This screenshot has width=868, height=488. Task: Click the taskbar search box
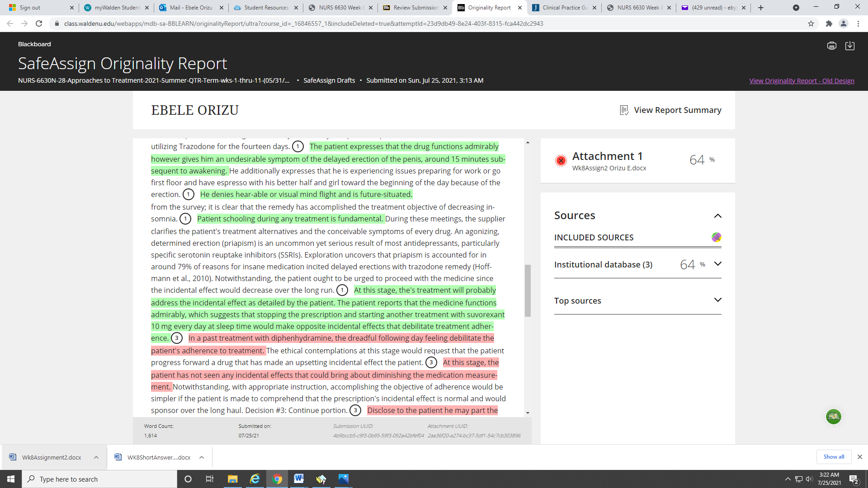tap(99, 479)
